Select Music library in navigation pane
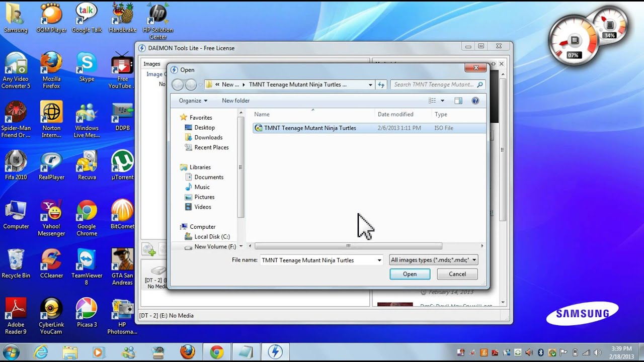The image size is (644, 362). click(x=197, y=187)
